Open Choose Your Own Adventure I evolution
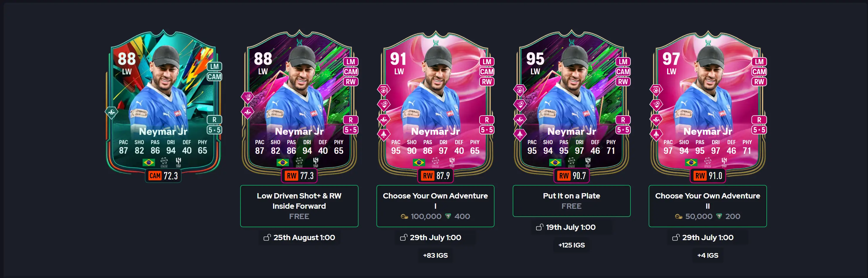The image size is (868, 278). (x=435, y=206)
